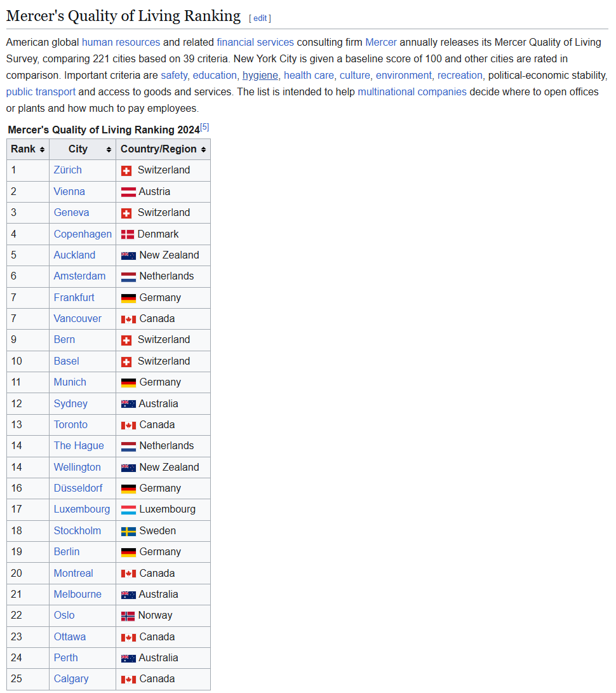Follow the culture link
The image size is (616, 693).
coord(355,76)
